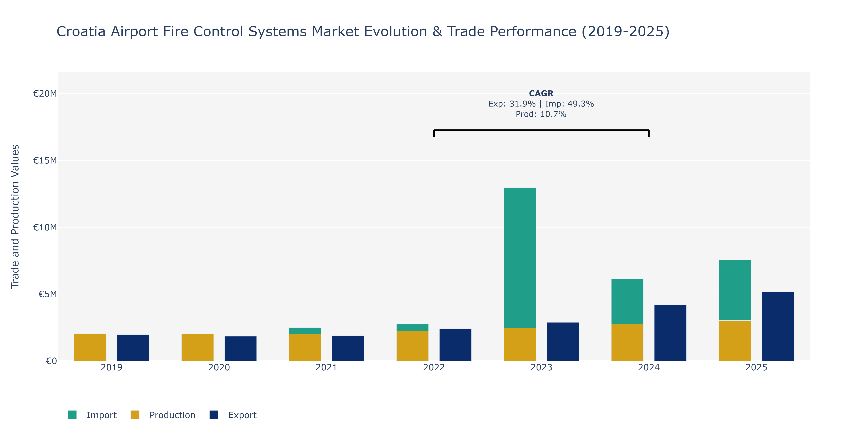Click the teal Import legend swatch
The image size is (868, 434).
coord(72,415)
